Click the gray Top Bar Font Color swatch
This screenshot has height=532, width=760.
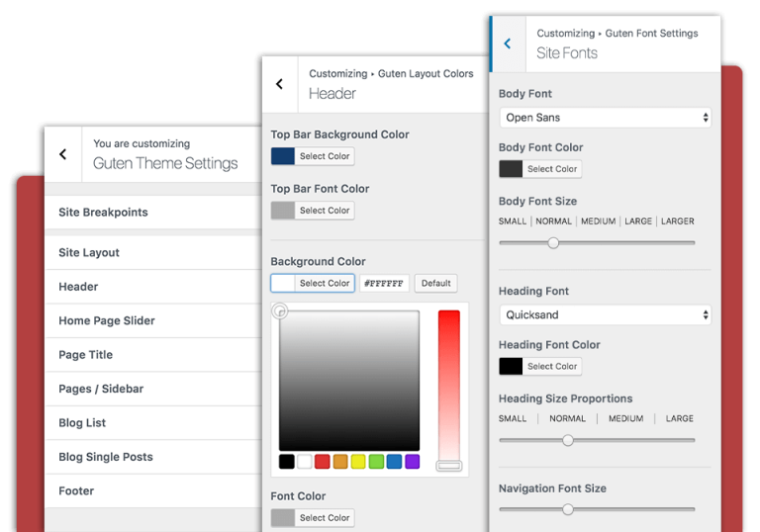pyautogui.click(x=283, y=211)
